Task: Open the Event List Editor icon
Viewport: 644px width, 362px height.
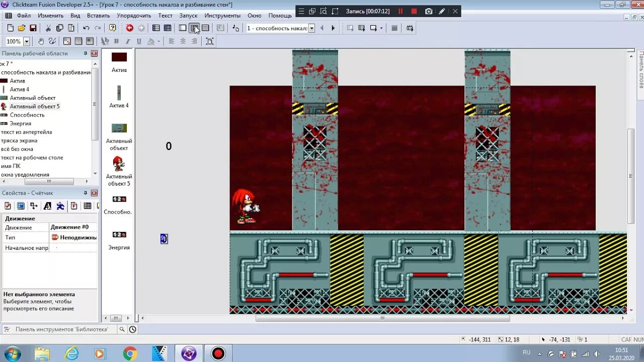Action: pos(205,28)
